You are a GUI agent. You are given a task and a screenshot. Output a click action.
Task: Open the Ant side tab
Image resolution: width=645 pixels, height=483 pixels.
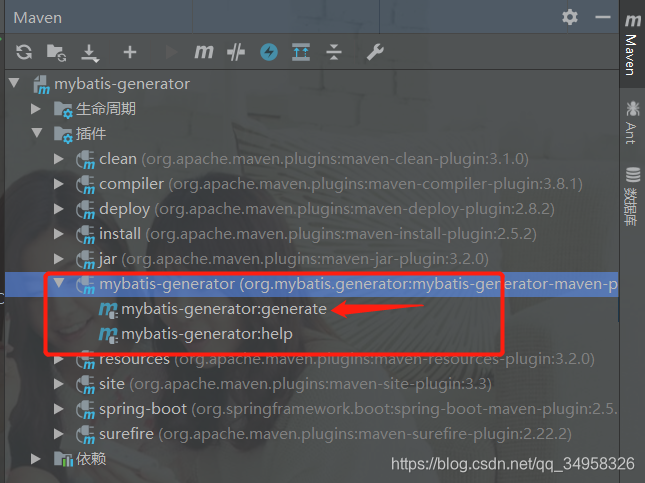(632, 122)
